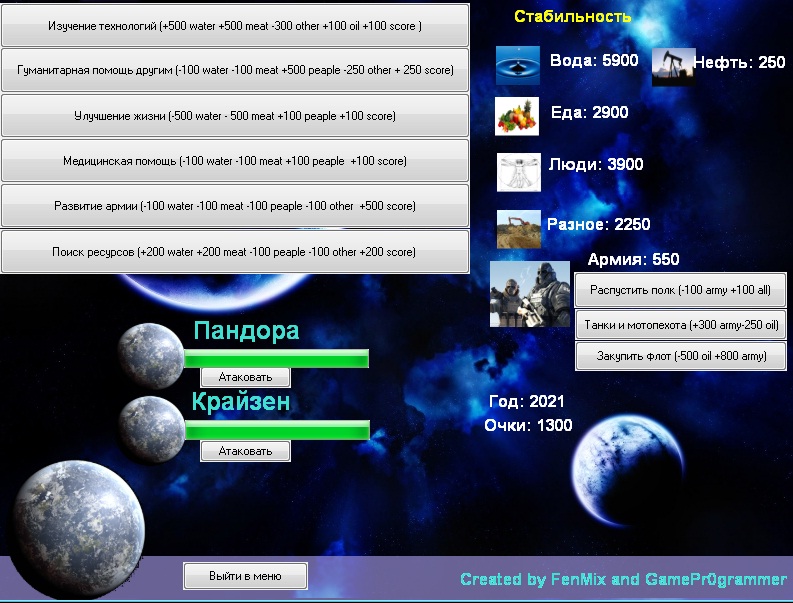Return via Выйти в меню button
Image resolution: width=793 pixels, height=603 pixels.
click(245, 576)
